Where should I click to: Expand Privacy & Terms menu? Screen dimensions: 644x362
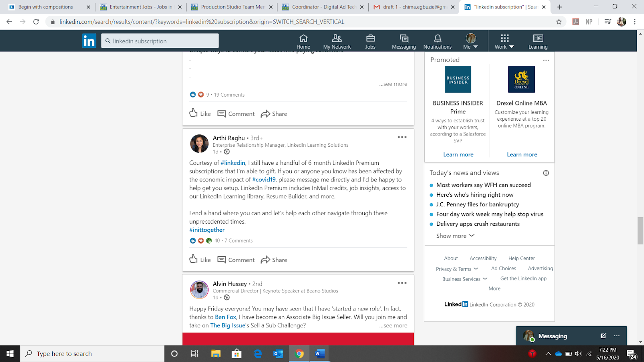(x=457, y=269)
